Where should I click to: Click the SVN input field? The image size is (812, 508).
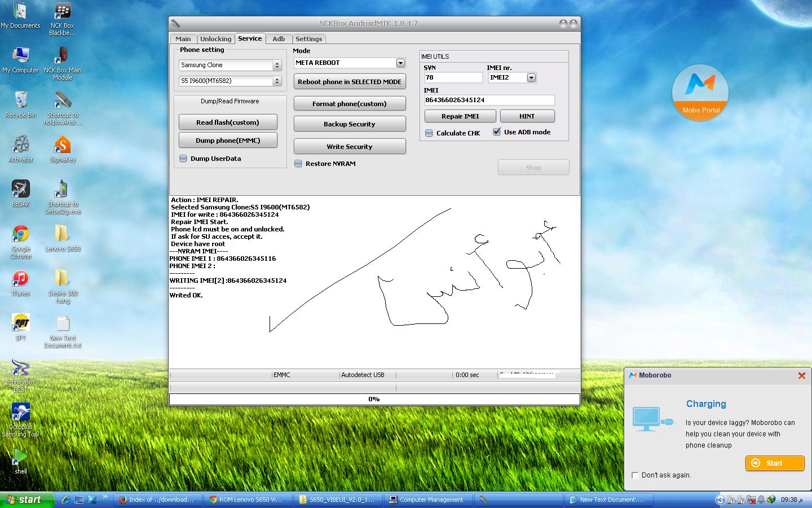(x=453, y=77)
